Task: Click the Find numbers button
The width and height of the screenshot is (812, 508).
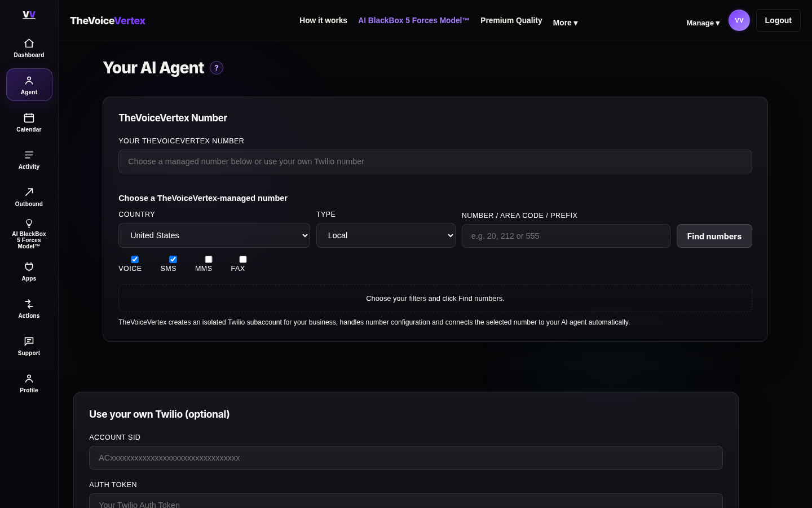Action: click(x=714, y=236)
